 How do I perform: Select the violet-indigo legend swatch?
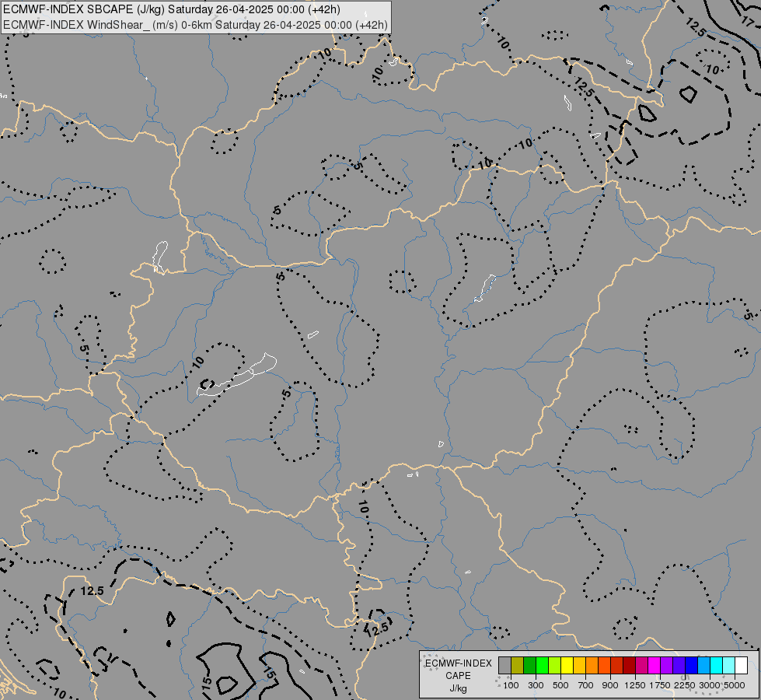click(x=679, y=666)
